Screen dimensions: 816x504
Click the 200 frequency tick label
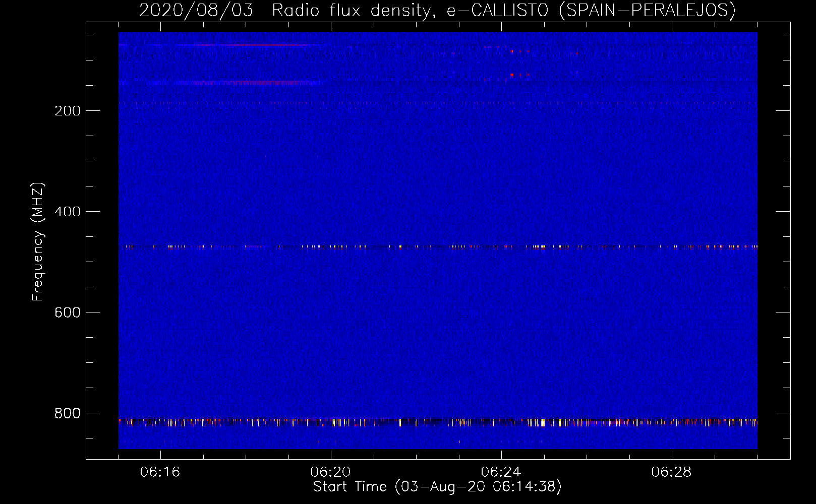coord(68,111)
